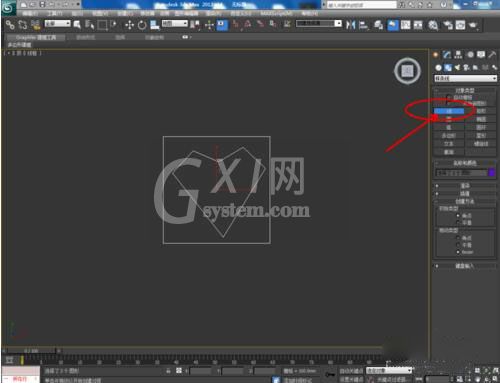Viewport: 500px width, 383px height.
Task: Click the object name input field
Action: pos(461,173)
